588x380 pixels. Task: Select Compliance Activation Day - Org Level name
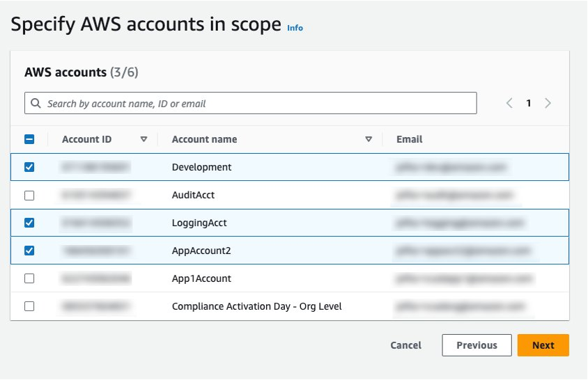click(256, 306)
